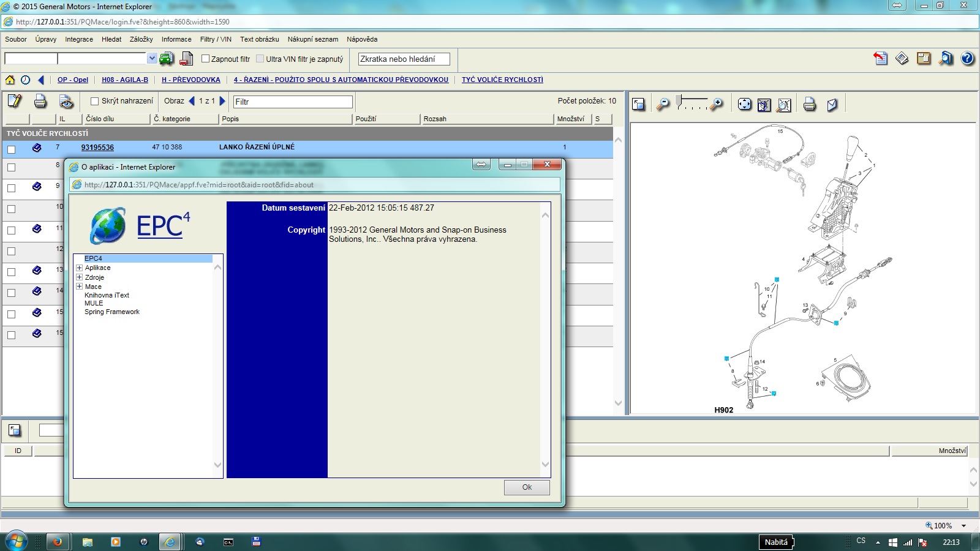The image size is (980, 551).
Task: Open the help question mark icon
Action: (968, 59)
